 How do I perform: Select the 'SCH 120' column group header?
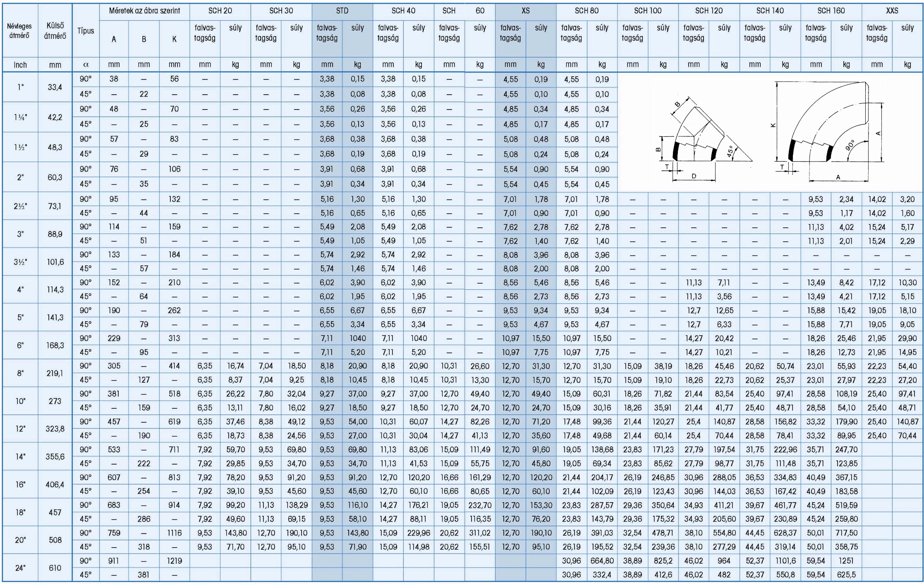[709, 11]
